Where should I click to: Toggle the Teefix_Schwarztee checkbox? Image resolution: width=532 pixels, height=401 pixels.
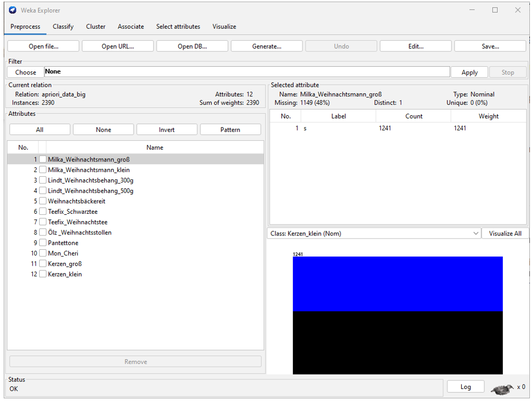(x=43, y=211)
